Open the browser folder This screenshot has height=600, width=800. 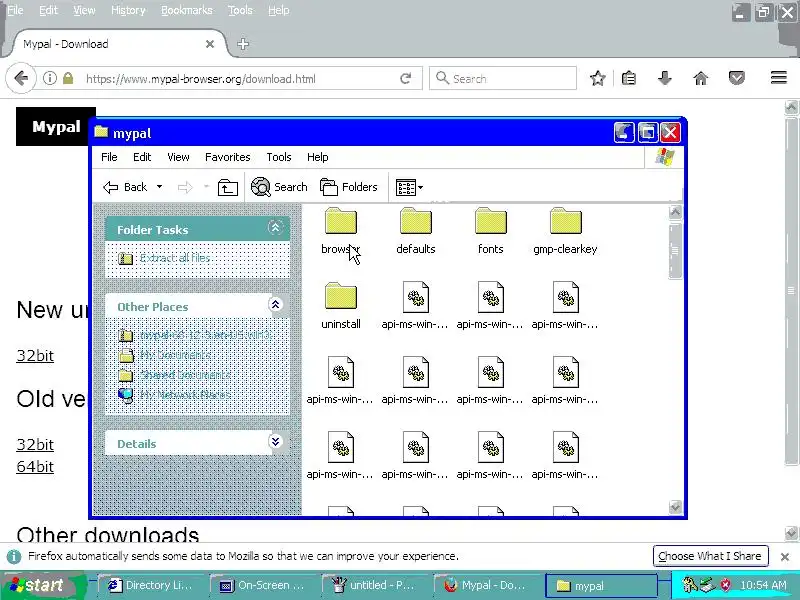point(341,231)
